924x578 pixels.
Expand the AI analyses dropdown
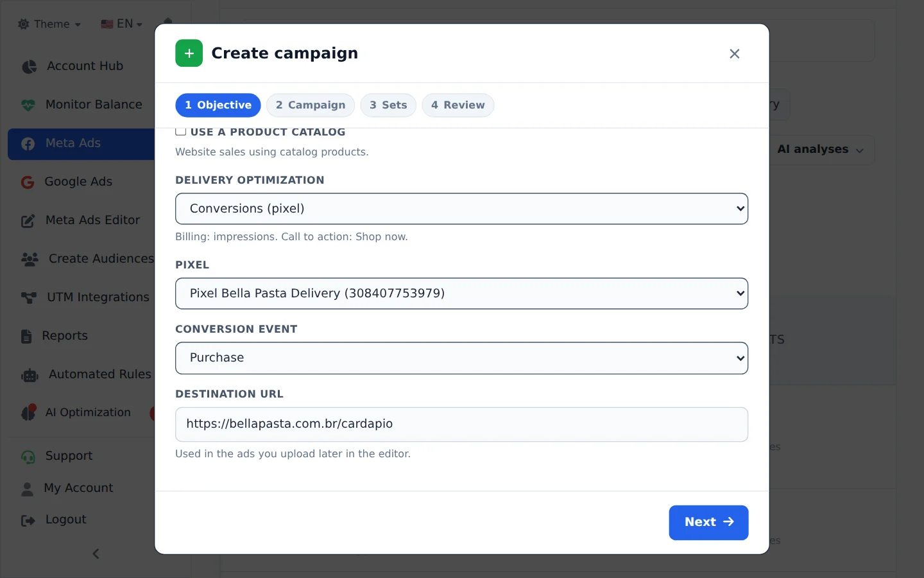tap(820, 150)
